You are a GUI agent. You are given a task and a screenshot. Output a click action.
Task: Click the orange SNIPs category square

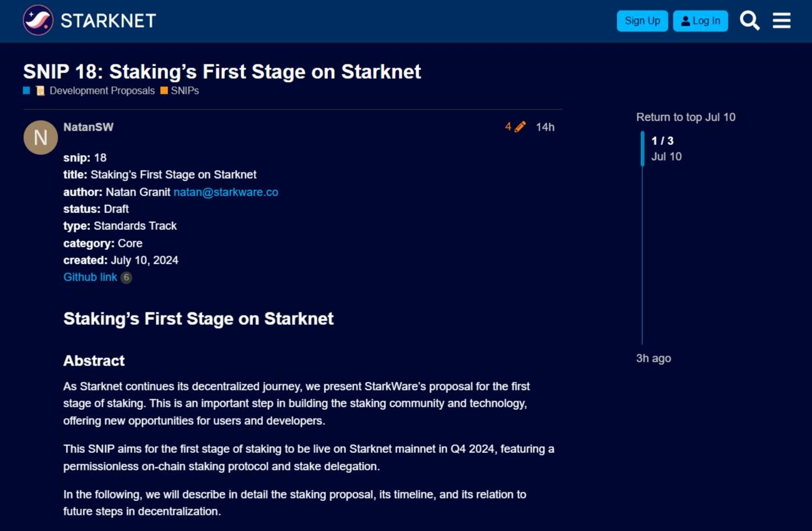click(x=164, y=91)
